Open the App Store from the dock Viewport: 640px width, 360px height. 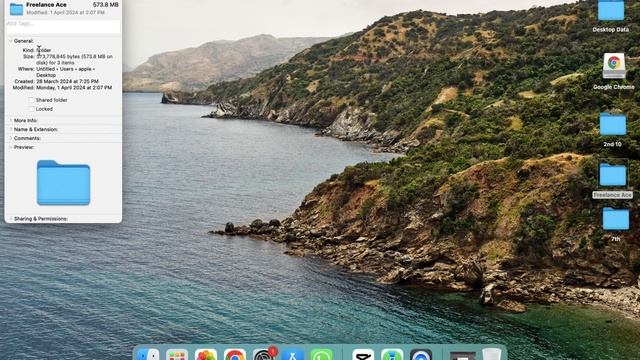click(x=292, y=355)
